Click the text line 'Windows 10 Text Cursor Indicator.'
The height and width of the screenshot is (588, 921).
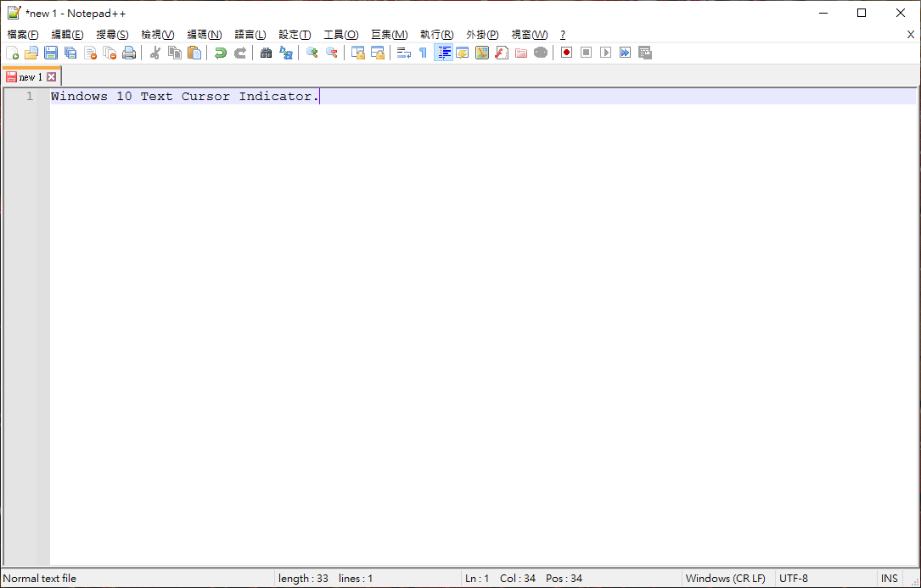(184, 97)
